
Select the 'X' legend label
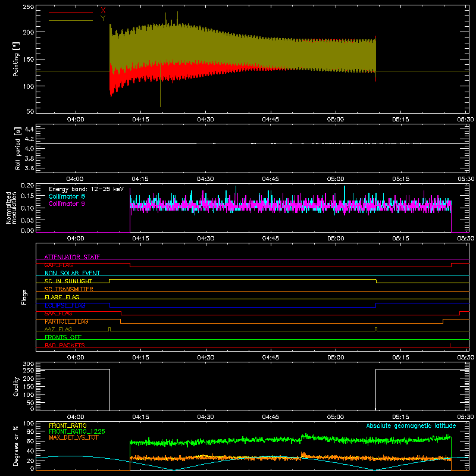point(103,11)
